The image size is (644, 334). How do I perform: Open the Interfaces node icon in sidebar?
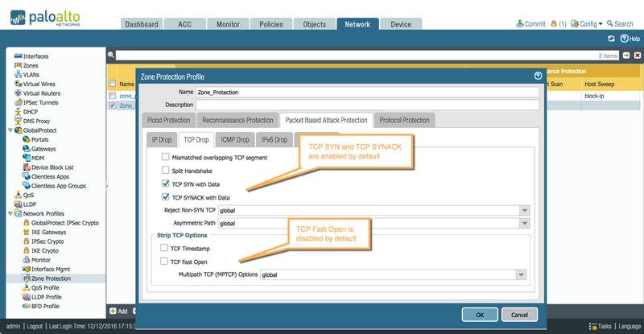coord(18,56)
